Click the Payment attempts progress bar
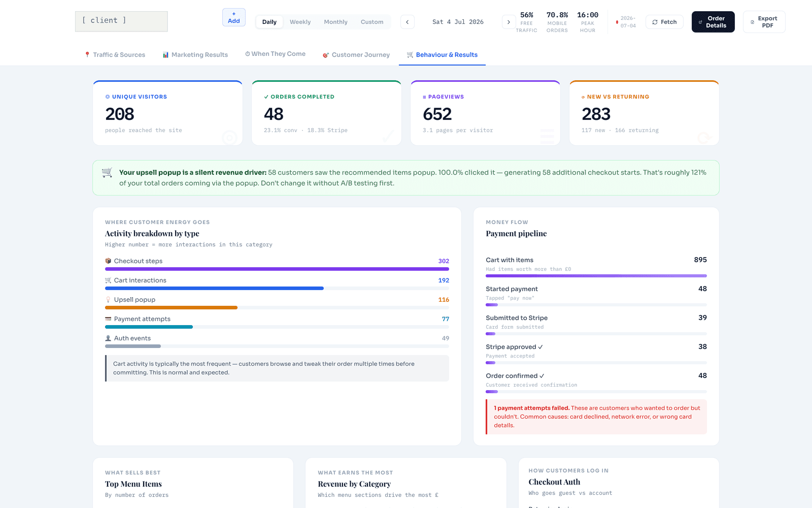This screenshot has height=508, width=812. 277,327
